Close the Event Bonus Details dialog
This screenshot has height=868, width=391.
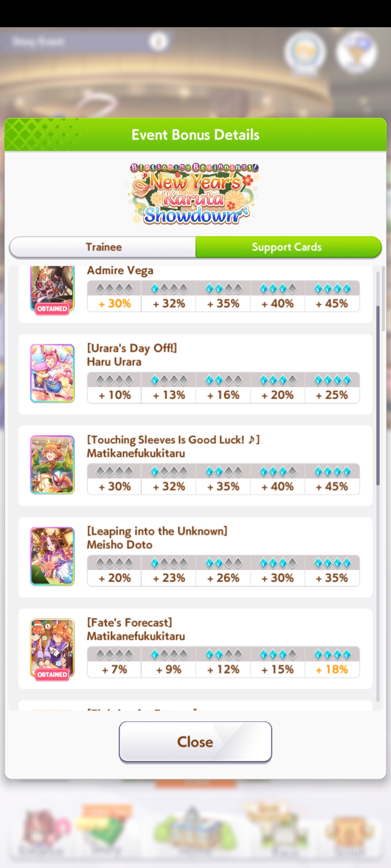point(195,742)
